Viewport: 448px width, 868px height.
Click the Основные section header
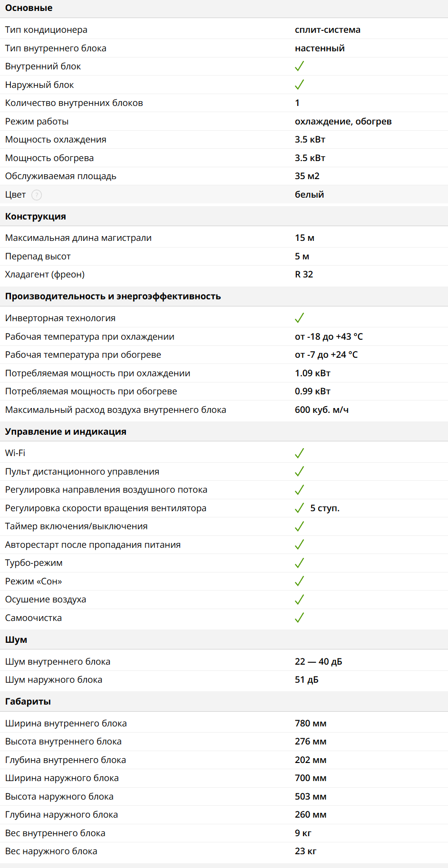(x=29, y=8)
